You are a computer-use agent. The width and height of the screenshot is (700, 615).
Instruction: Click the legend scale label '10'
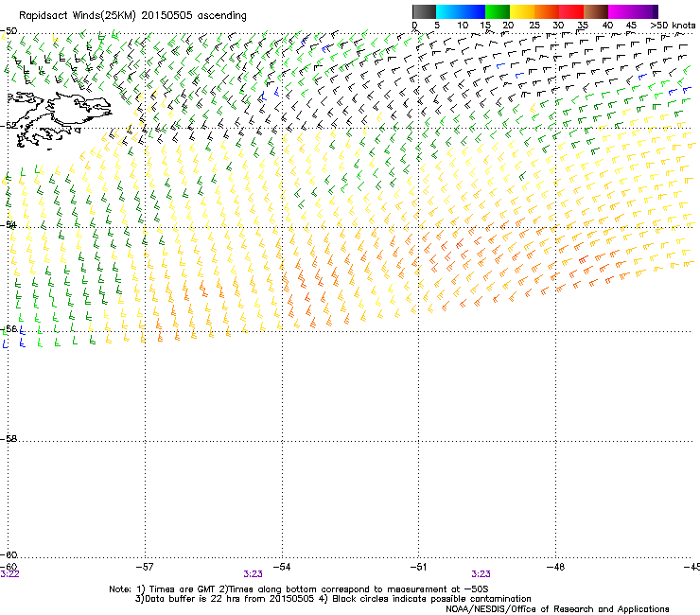pos(462,26)
